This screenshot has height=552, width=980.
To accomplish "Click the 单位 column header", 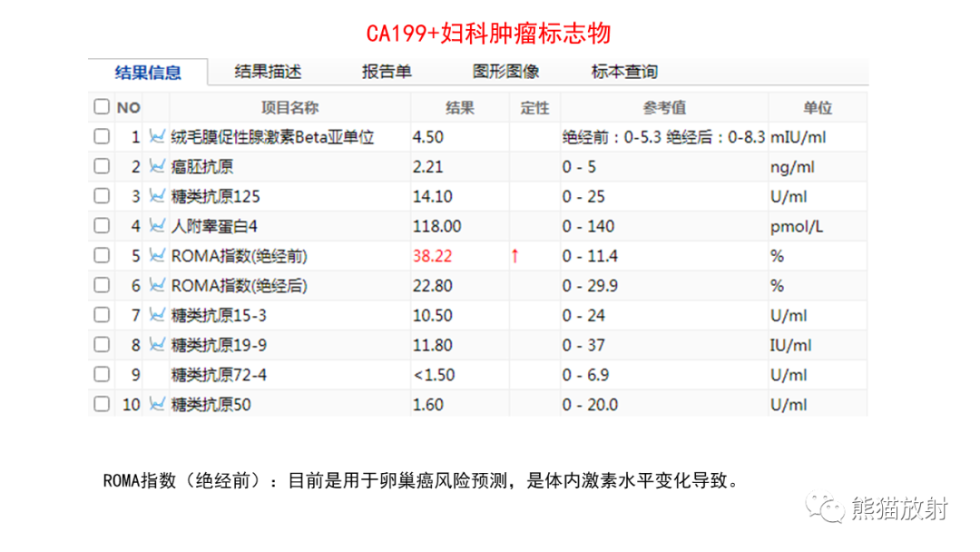I will pyautogui.click(x=818, y=107).
